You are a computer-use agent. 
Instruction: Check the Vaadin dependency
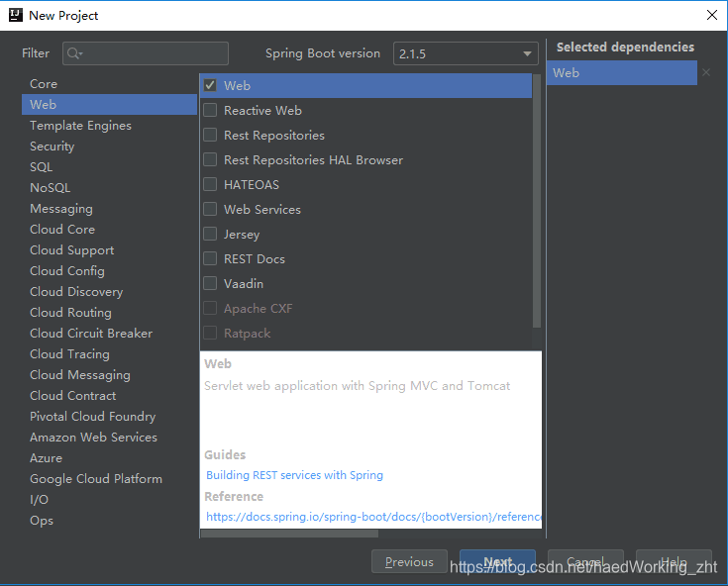click(210, 283)
